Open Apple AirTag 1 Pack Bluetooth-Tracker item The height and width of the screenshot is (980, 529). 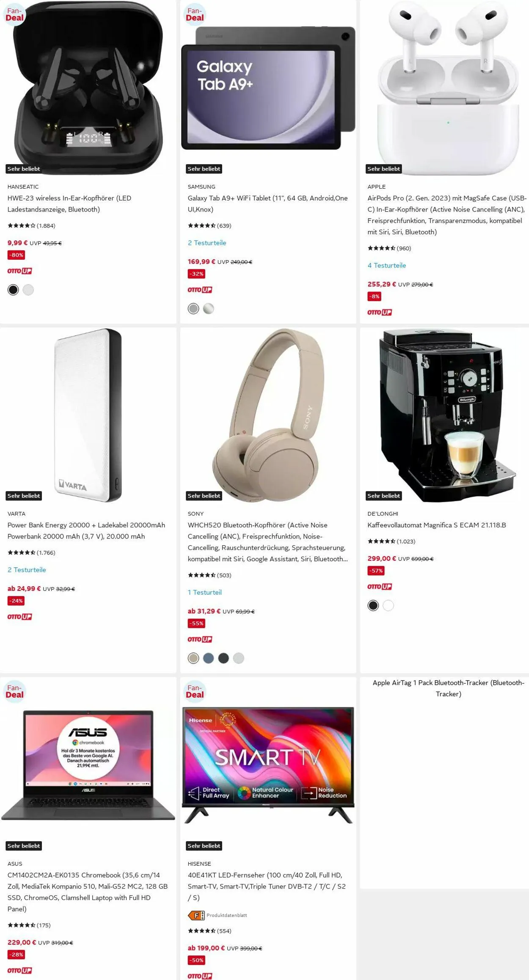pyautogui.click(x=448, y=688)
